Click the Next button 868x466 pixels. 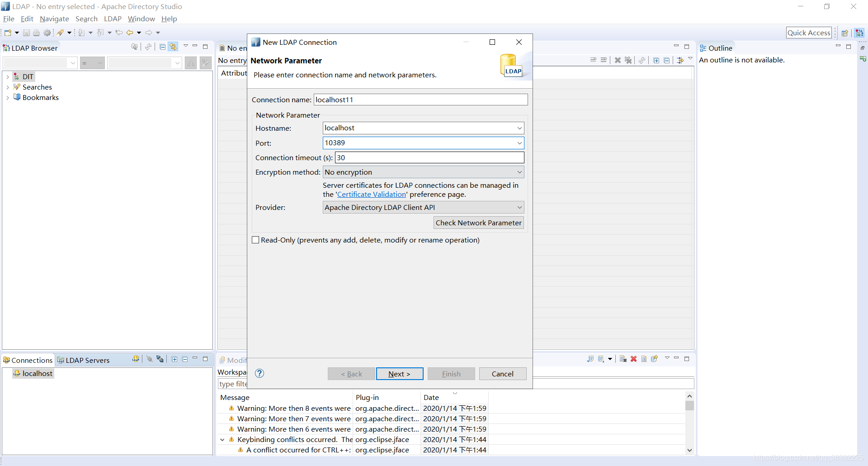[400, 374]
